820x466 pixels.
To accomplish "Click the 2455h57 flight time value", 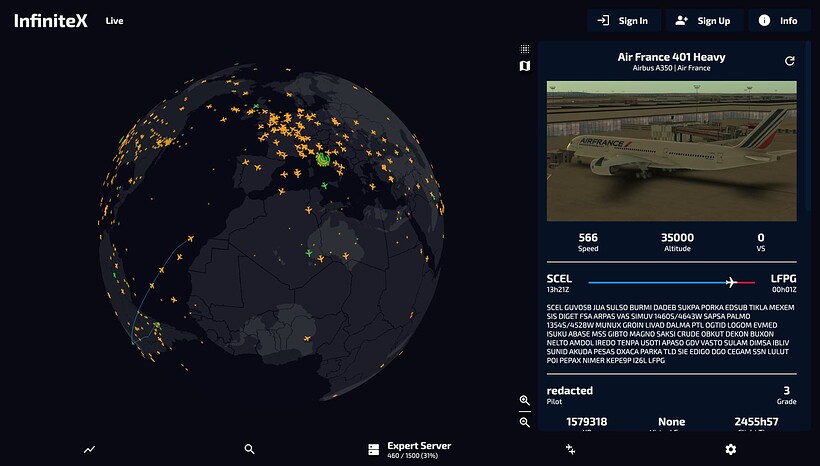I will pyautogui.click(x=756, y=422).
